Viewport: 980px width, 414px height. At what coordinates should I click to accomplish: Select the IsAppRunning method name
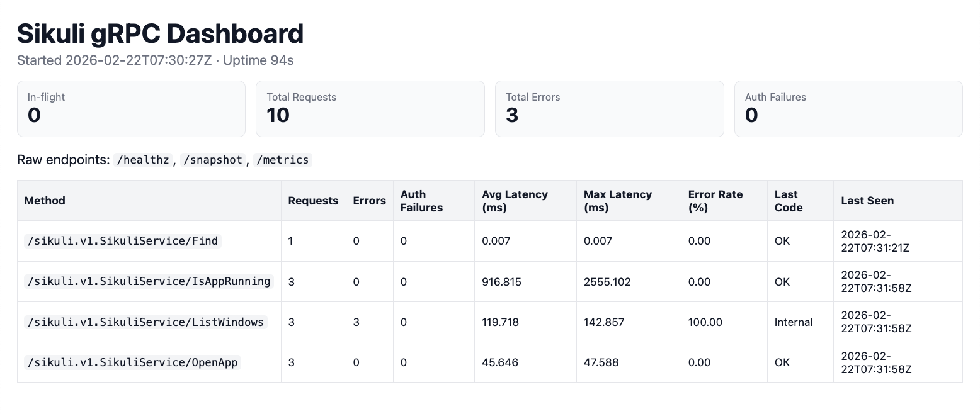click(149, 281)
